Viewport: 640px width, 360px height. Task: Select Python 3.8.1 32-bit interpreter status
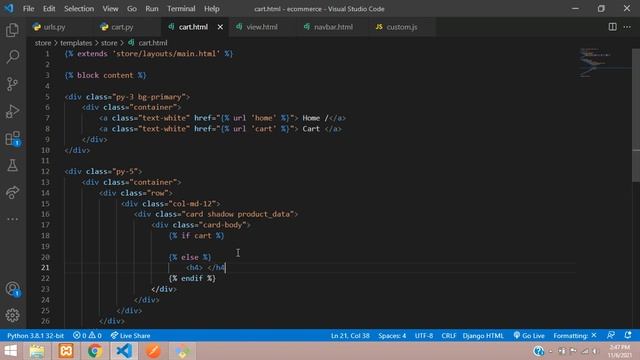point(36,336)
